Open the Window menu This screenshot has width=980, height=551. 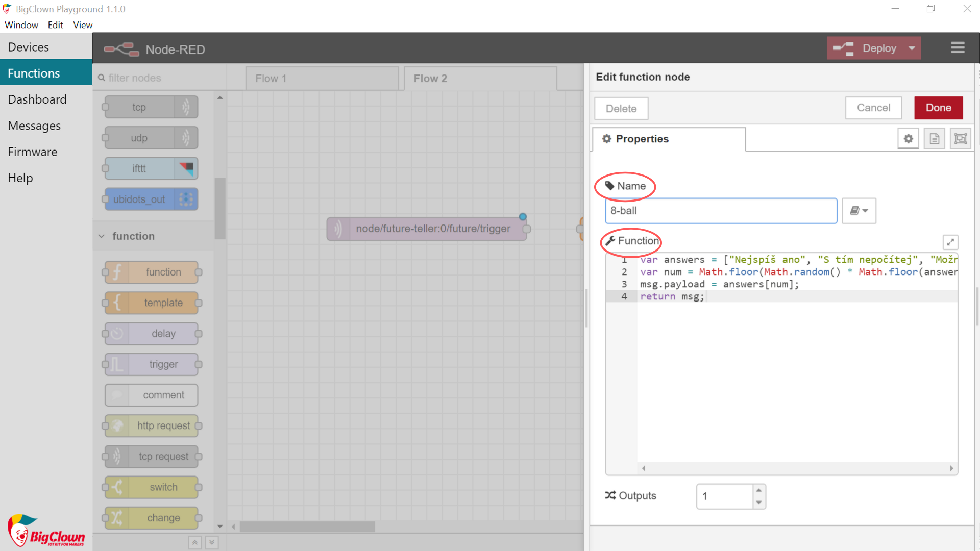(x=21, y=25)
